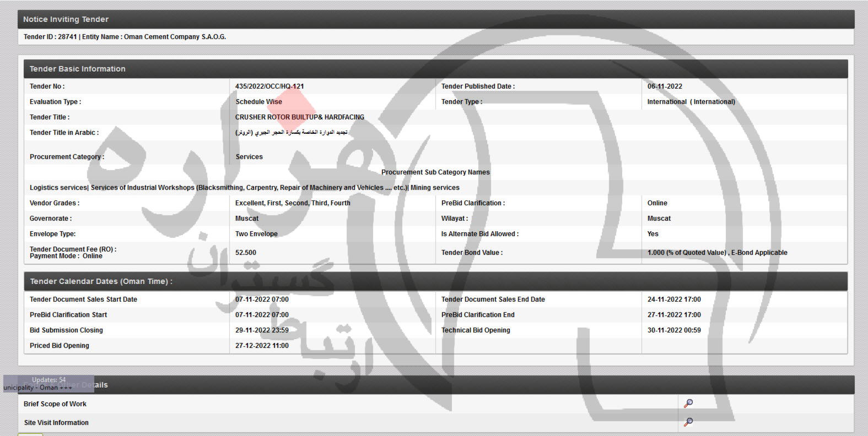Select Wilayat value Muscat

click(659, 219)
